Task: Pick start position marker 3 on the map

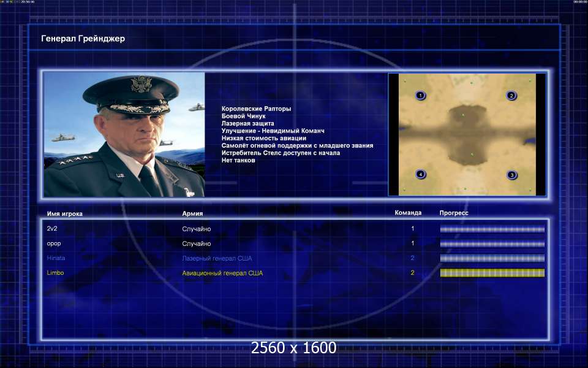Action: (x=512, y=175)
